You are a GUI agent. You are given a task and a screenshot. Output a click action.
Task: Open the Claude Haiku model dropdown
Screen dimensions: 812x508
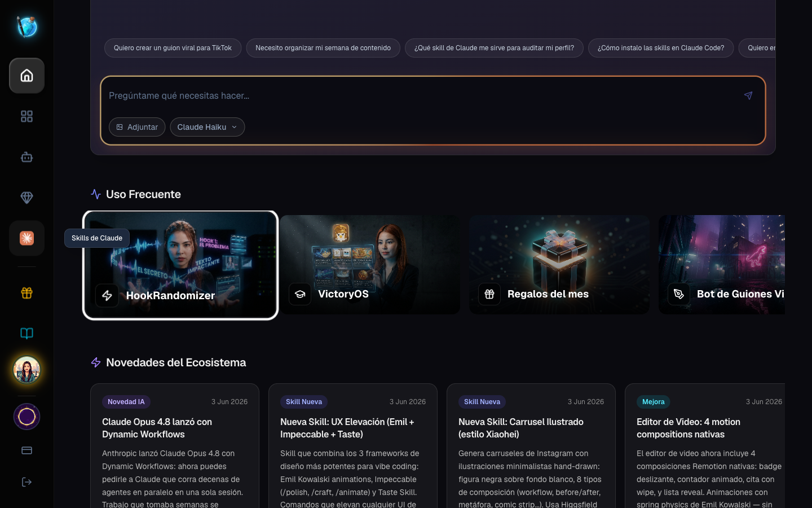coord(208,127)
